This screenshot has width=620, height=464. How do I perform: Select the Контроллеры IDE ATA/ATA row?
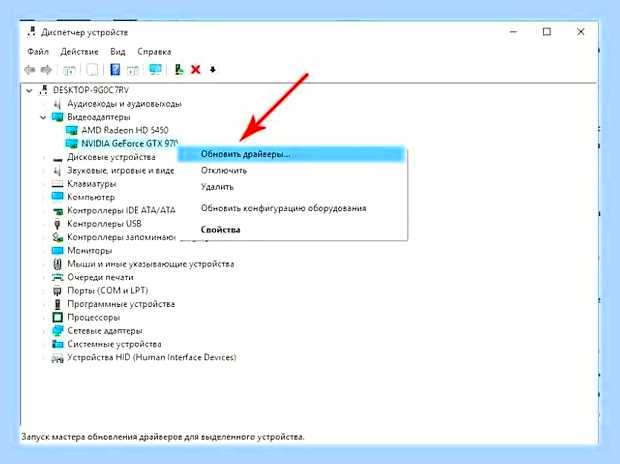pos(121,210)
